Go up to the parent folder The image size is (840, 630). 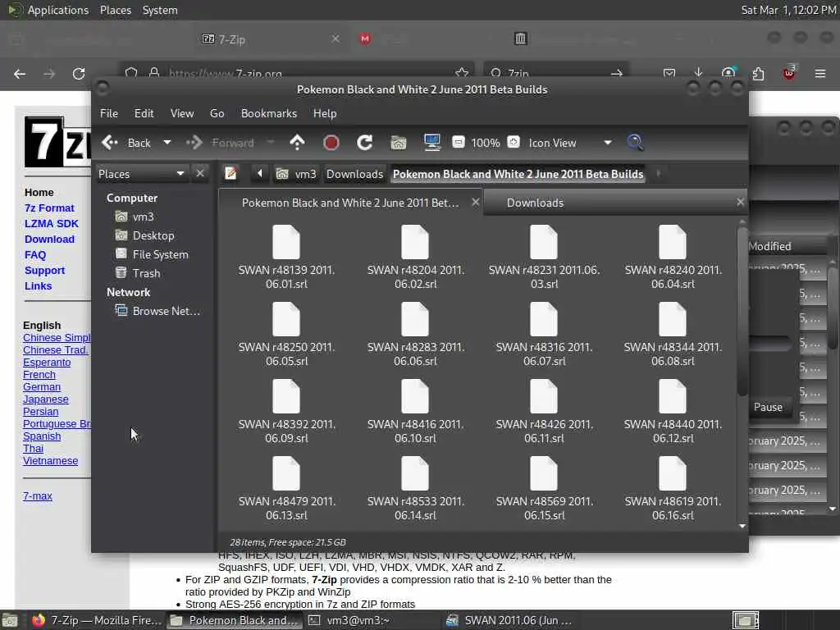click(x=297, y=143)
